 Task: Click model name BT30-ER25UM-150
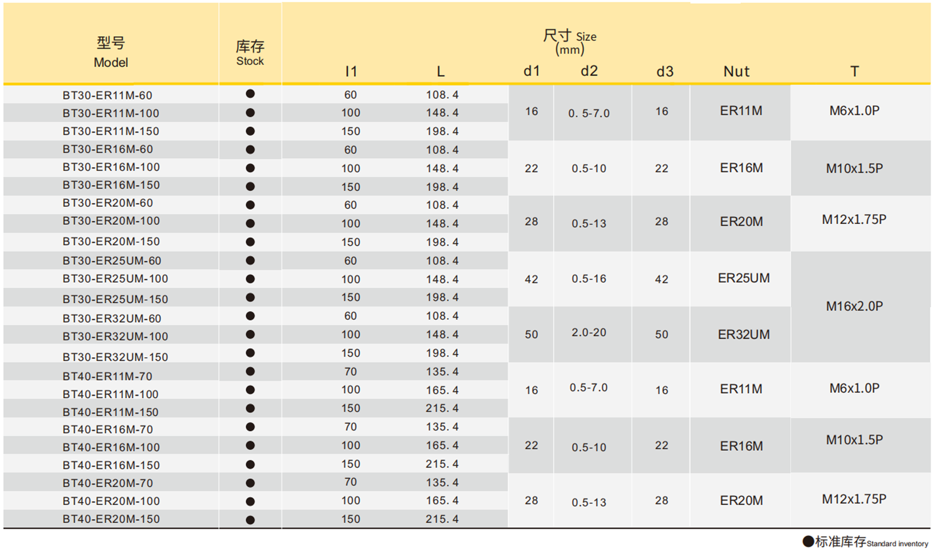click(x=115, y=299)
